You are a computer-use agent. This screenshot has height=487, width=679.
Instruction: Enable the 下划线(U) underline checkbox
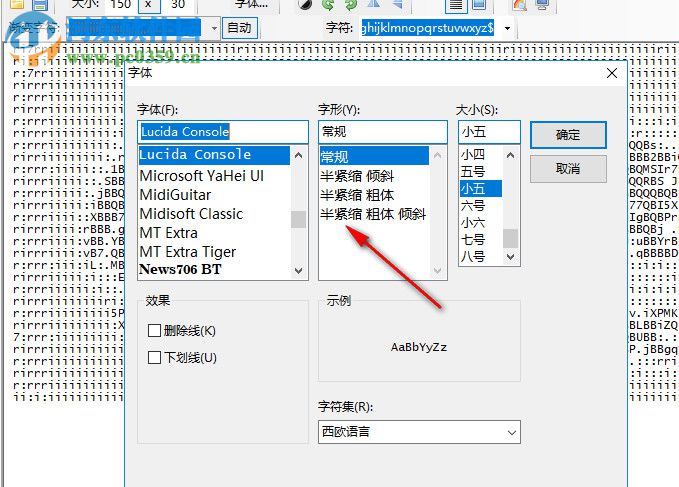154,358
